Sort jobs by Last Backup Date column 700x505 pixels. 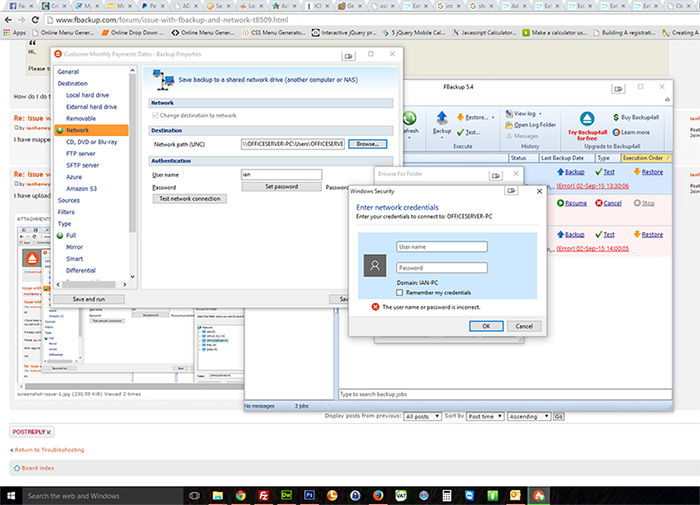tap(566, 158)
